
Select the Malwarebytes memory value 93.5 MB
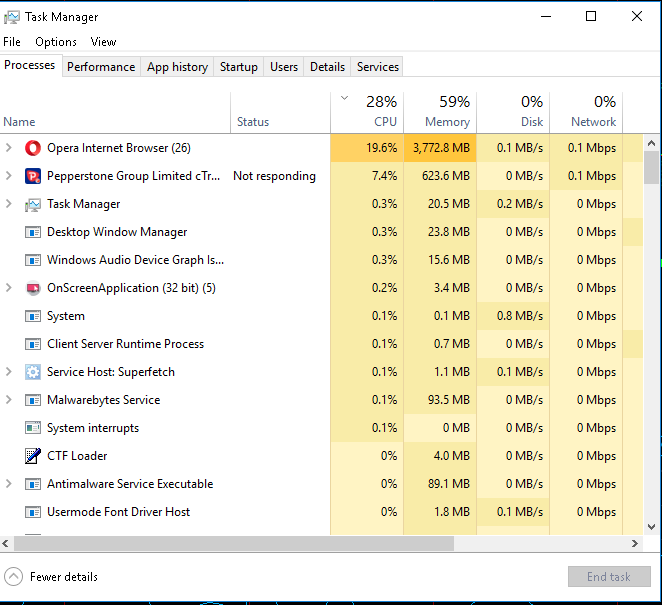click(449, 400)
